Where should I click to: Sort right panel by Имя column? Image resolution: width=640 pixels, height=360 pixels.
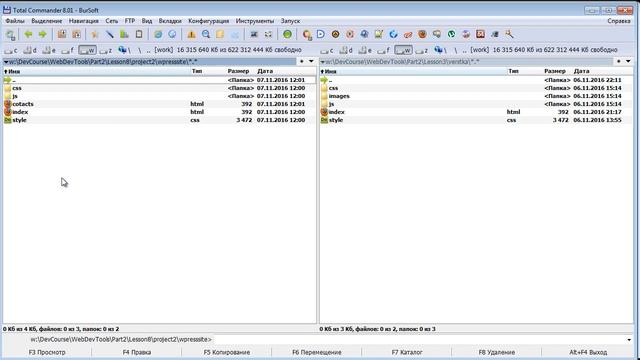[330, 71]
